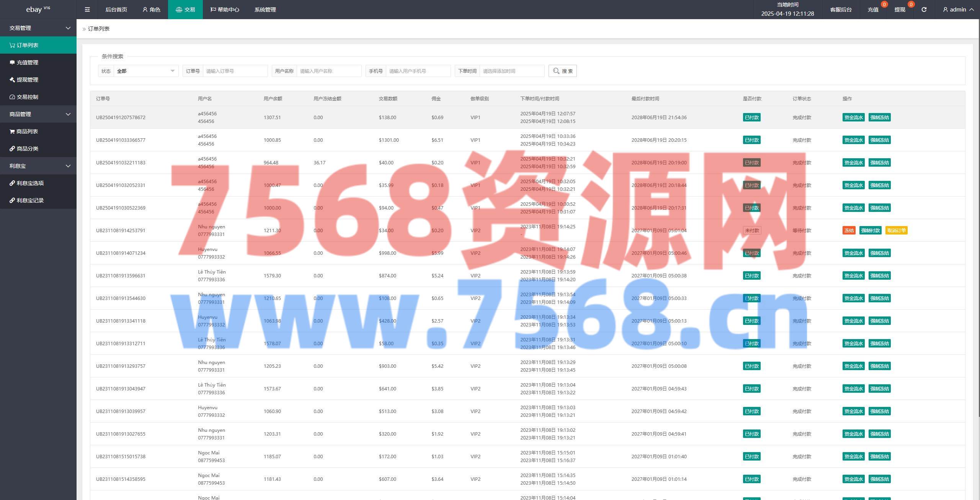980x500 pixels.
Task: Click the 搜索 magnifier button
Action: click(x=562, y=71)
